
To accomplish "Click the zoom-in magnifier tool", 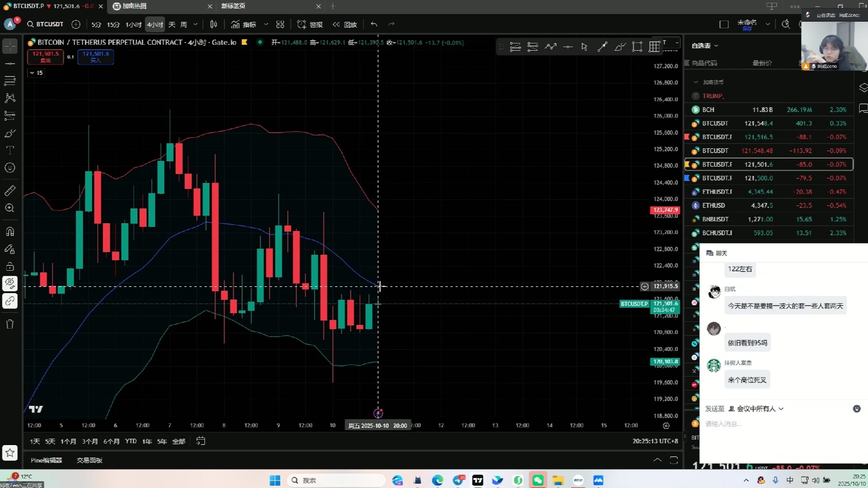I will click(x=10, y=208).
